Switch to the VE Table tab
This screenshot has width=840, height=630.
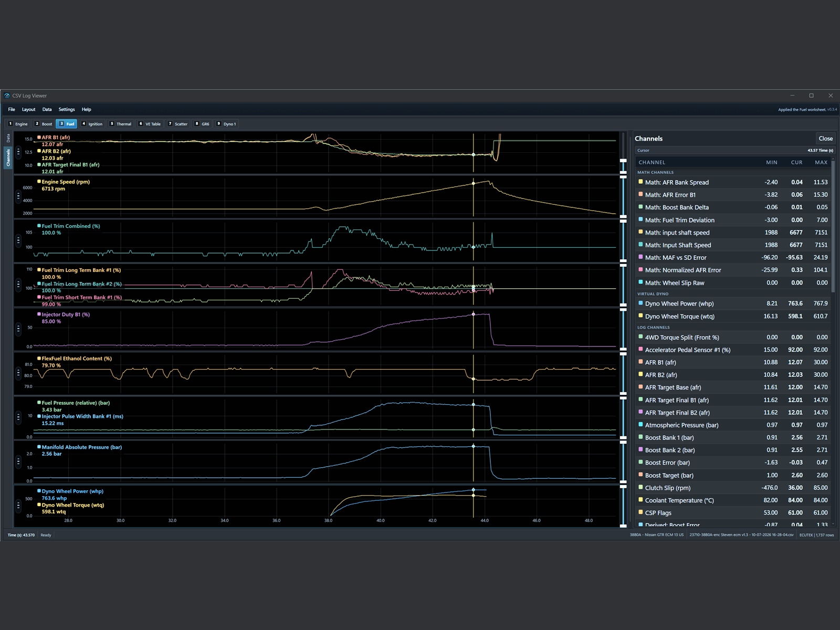(x=150, y=124)
